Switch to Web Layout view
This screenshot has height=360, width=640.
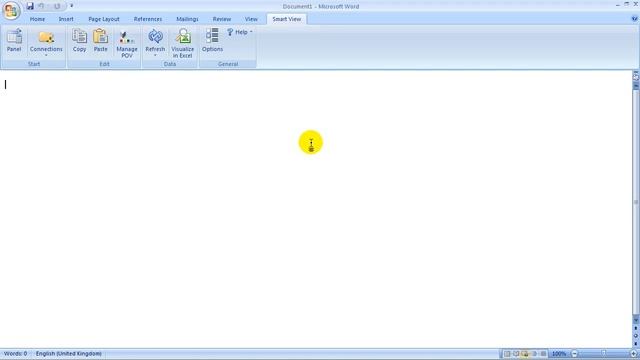pyautogui.click(x=525, y=354)
